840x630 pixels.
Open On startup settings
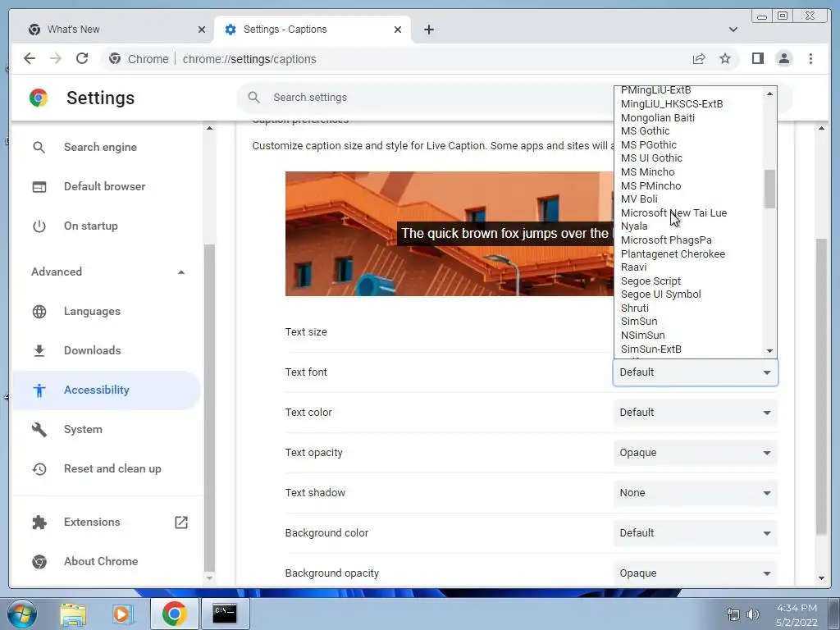(90, 226)
